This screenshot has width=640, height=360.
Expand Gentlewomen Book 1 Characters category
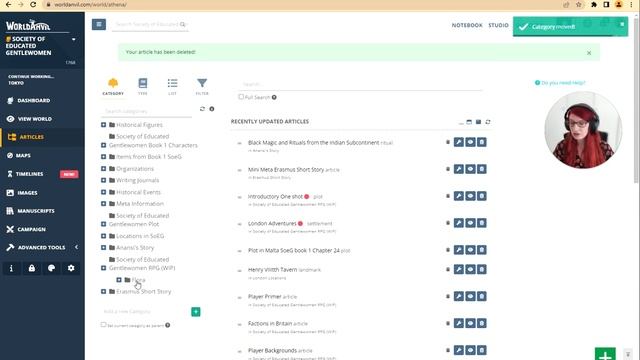pyautogui.click(x=104, y=145)
